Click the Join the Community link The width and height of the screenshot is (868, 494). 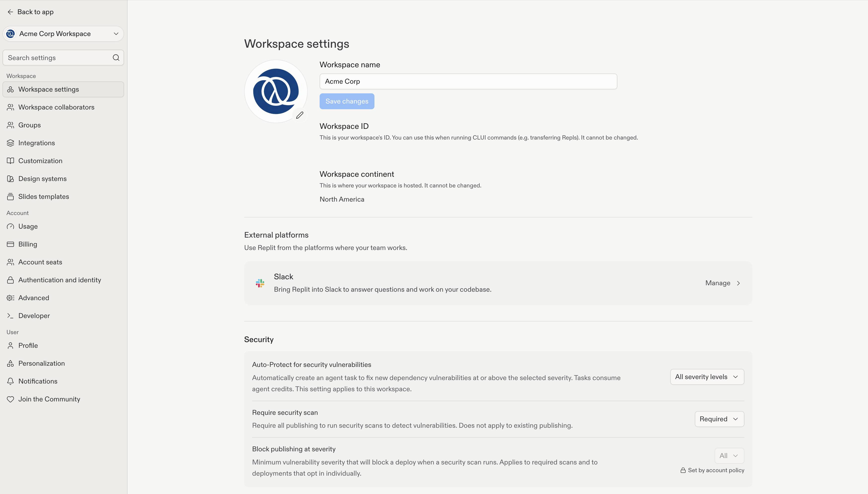point(63,399)
